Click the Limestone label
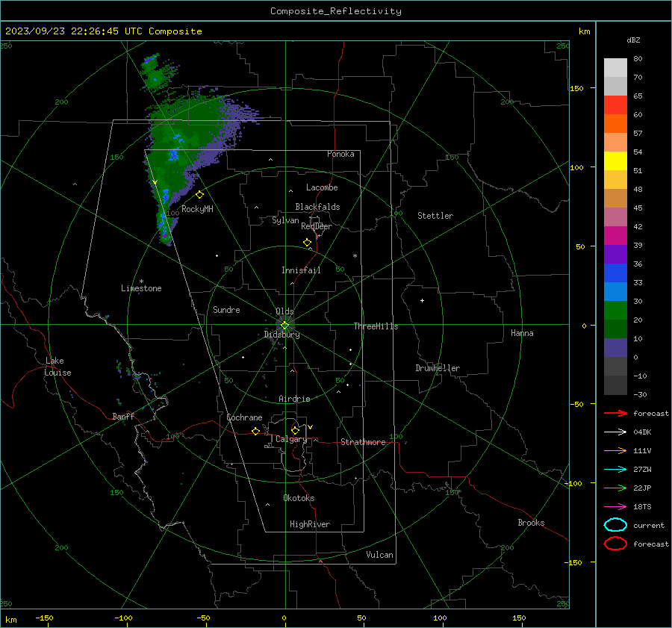 tap(141, 288)
